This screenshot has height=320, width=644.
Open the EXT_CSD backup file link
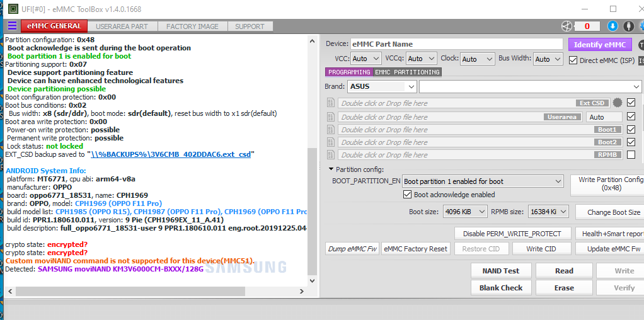coord(171,154)
